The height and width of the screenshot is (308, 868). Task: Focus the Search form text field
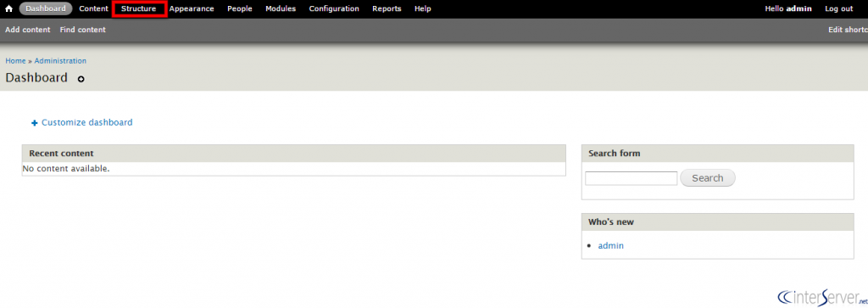tap(631, 178)
